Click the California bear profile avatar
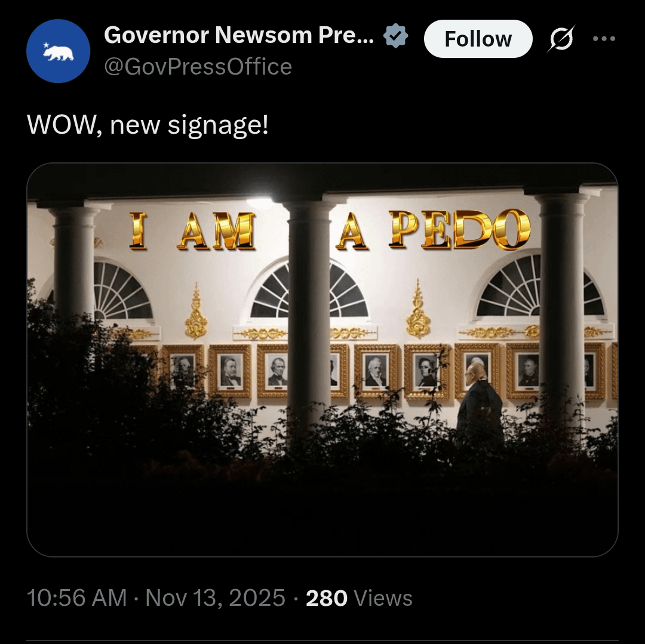 [58, 51]
